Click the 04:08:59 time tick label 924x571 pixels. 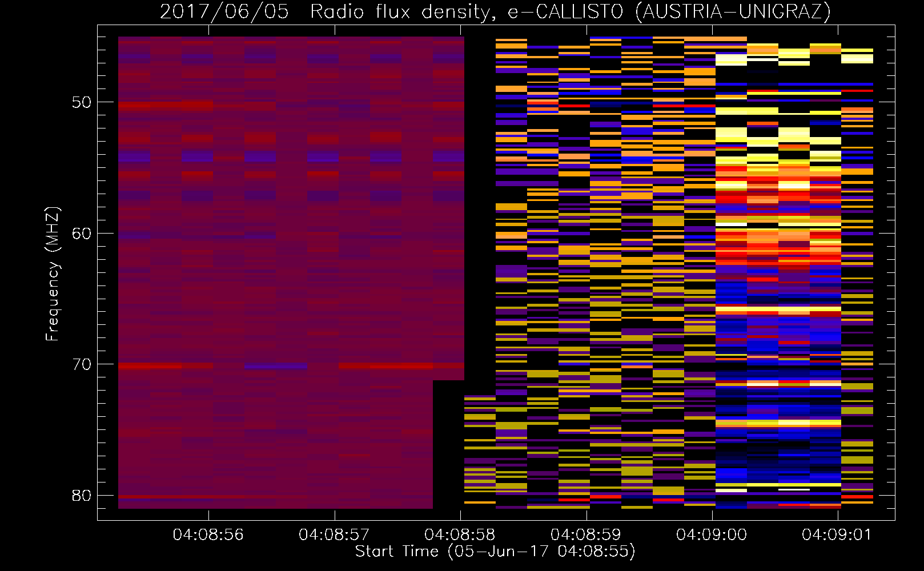pos(585,535)
